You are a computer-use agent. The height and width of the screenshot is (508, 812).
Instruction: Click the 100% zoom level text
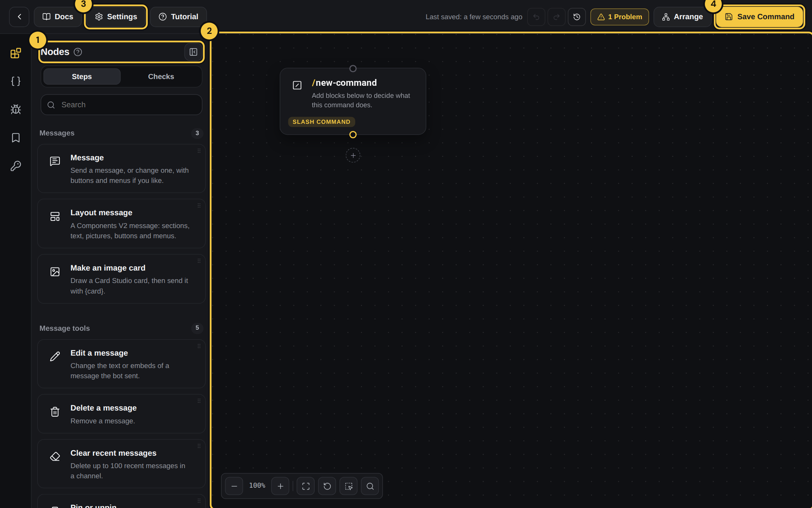[x=257, y=486]
